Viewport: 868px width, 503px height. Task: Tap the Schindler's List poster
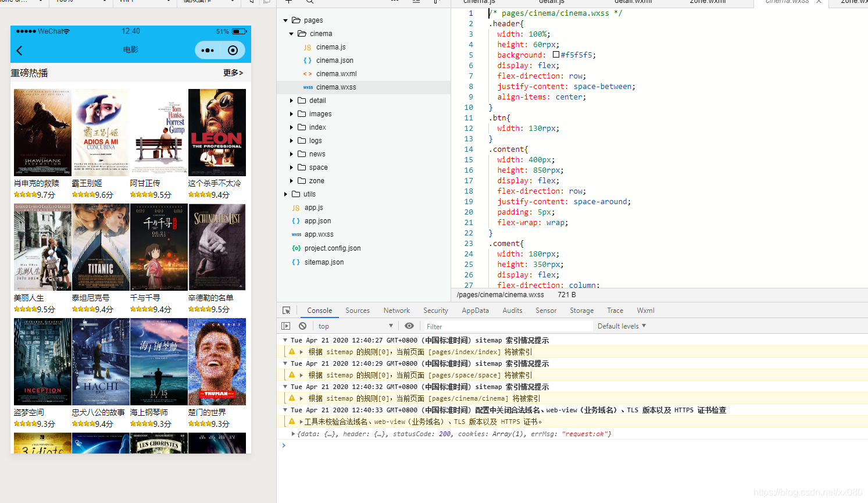(x=217, y=247)
